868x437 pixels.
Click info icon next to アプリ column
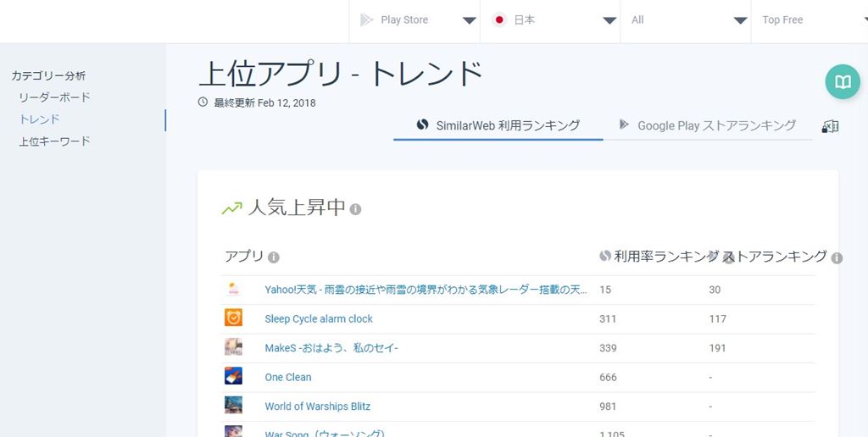point(274,257)
